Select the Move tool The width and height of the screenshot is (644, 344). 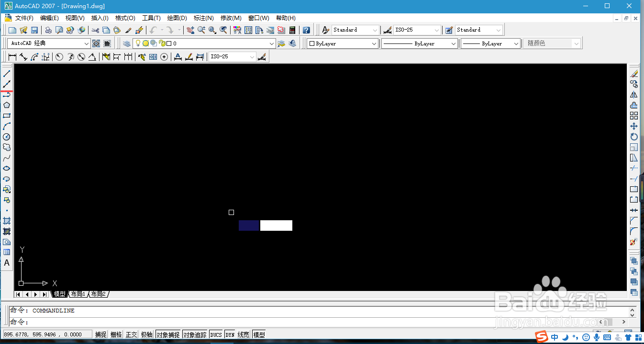(634, 126)
